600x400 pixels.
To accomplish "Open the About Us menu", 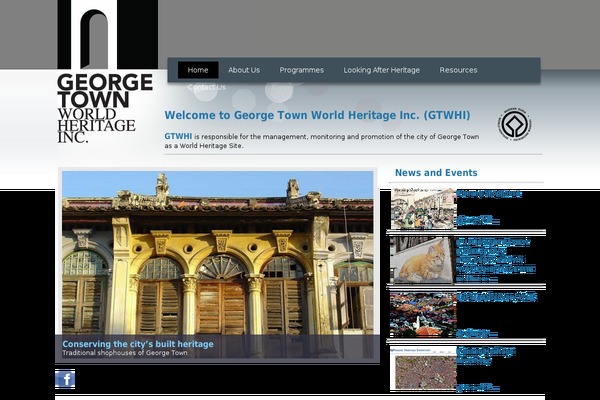I will coord(244,70).
